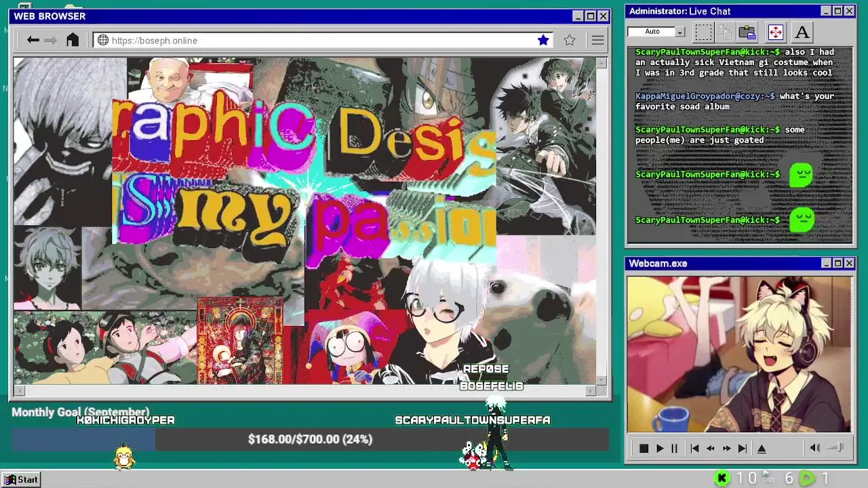Click the eject button in Webcam.exe
The height and width of the screenshot is (488, 868).
pyautogui.click(x=762, y=448)
